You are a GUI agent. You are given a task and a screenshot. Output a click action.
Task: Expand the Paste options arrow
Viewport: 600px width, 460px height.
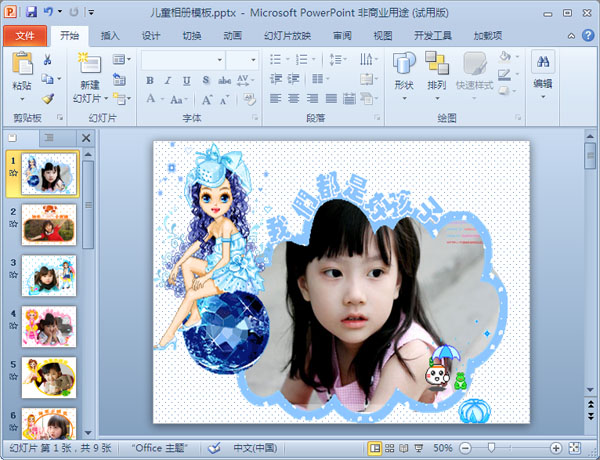[22, 99]
